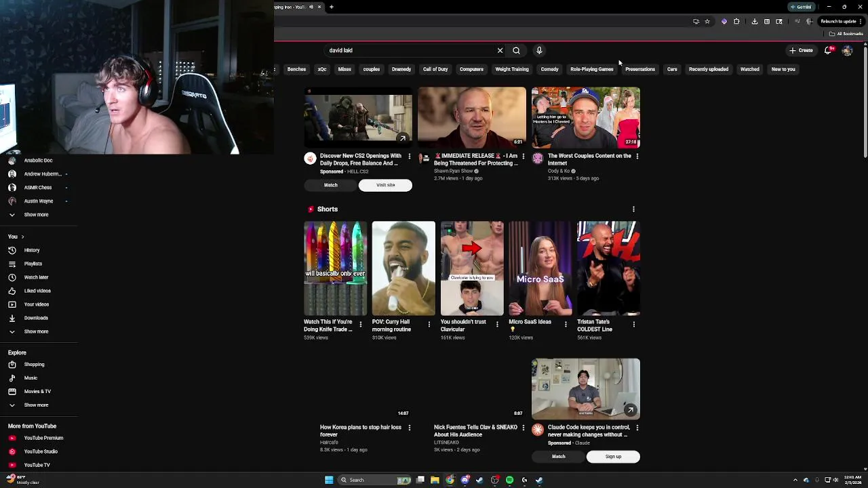Image resolution: width=868 pixels, height=488 pixels.
Task: Open All Bookmarks folder
Action: (846, 34)
